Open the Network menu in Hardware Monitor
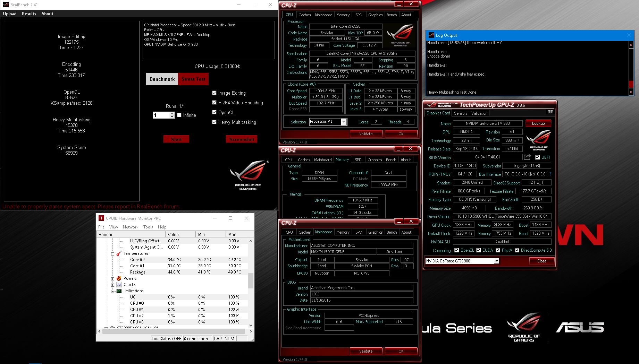Screen dimensions: 639x364 (131, 227)
